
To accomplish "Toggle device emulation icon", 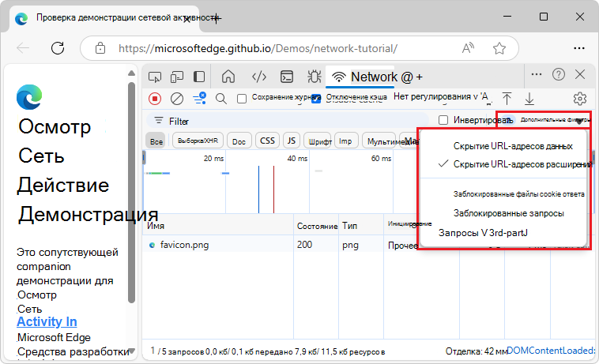I will pyautogui.click(x=177, y=77).
